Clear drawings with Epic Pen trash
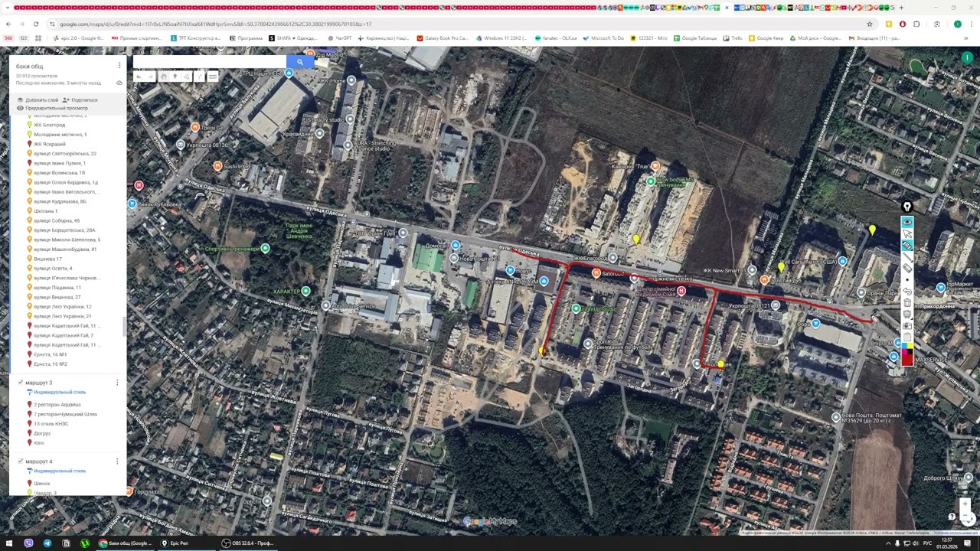Image resolution: width=980 pixels, height=551 pixels. [907, 303]
